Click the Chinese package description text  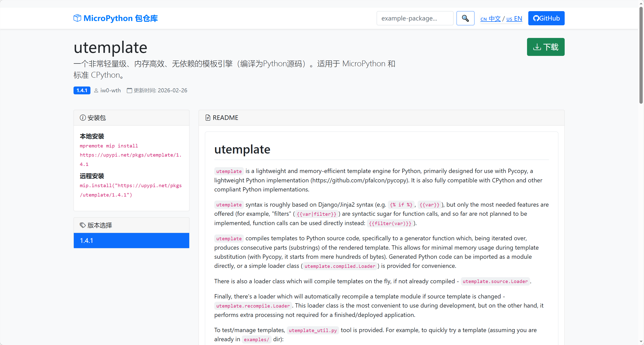tap(234, 69)
